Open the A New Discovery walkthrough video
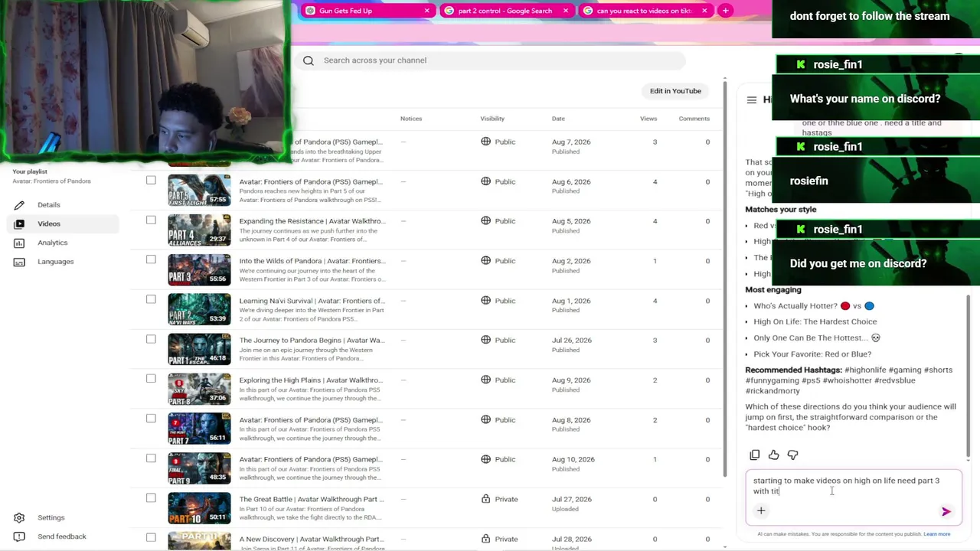 pyautogui.click(x=312, y=539)
